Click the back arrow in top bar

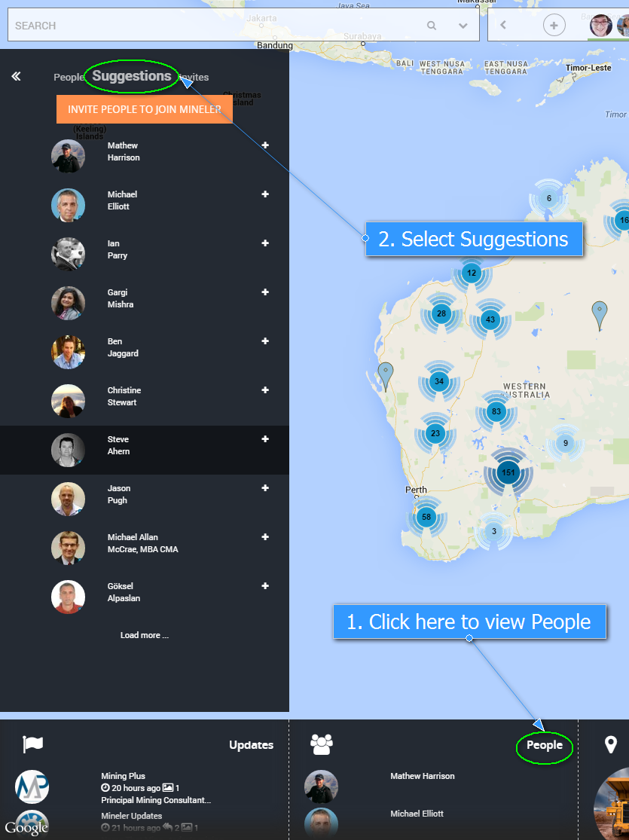click(x=503, y=26)
